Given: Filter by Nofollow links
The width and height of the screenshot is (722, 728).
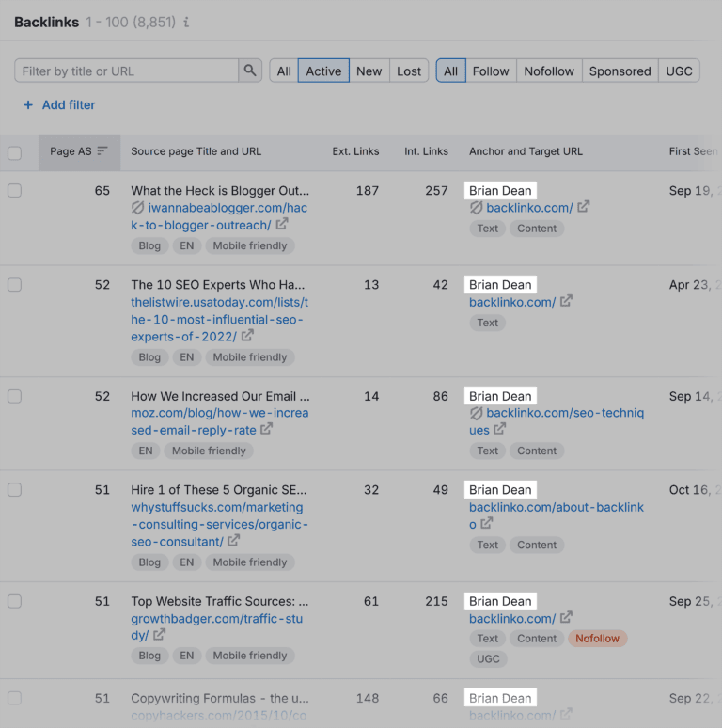Looking at the screenshot, I should (x=549, y=71).
